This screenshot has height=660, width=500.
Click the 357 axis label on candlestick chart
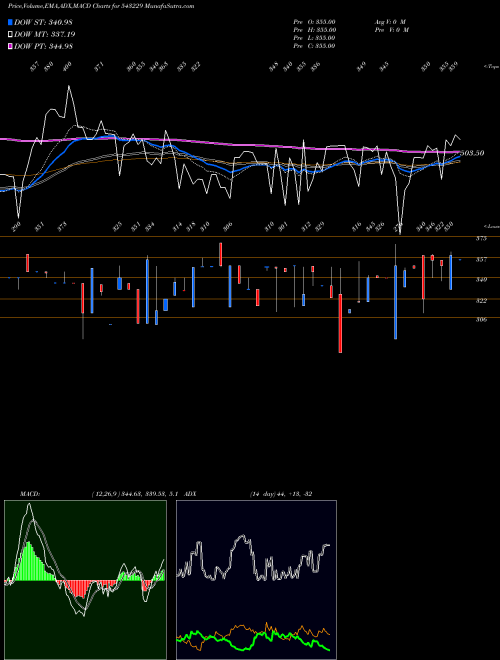tap(481, 260)
